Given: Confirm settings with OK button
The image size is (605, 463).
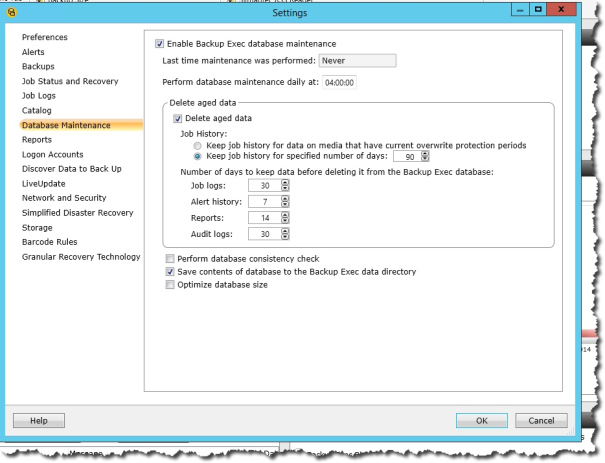Looking at the screenshot, I should coord(482,421).
